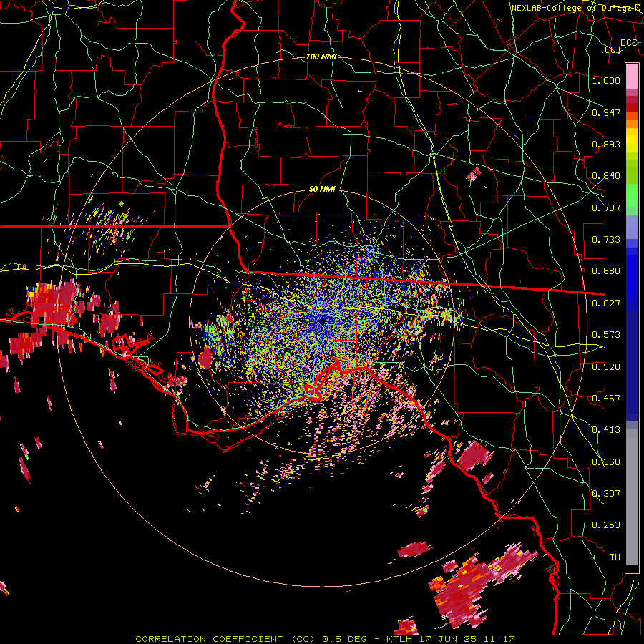Click the 0.360 legend value
This screenshot has height=644, width=644.
click(x=606, y=462)
